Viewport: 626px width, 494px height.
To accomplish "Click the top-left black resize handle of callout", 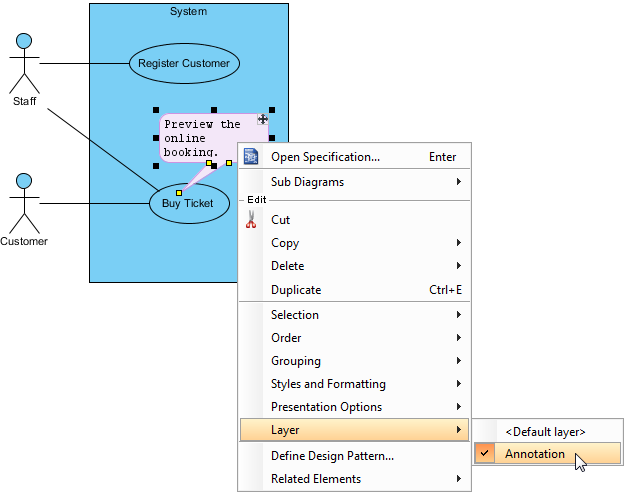I will 156,110.
